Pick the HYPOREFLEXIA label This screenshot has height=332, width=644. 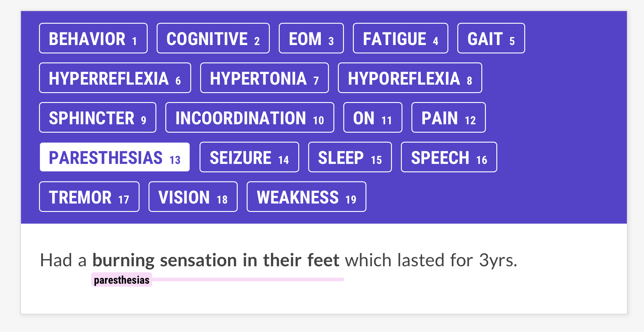click(410, 78)
